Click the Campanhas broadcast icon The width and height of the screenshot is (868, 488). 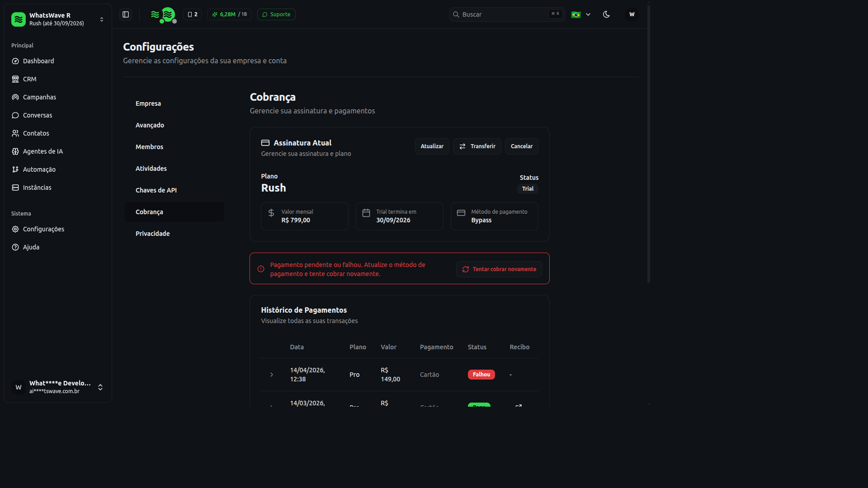click(15, 97)
